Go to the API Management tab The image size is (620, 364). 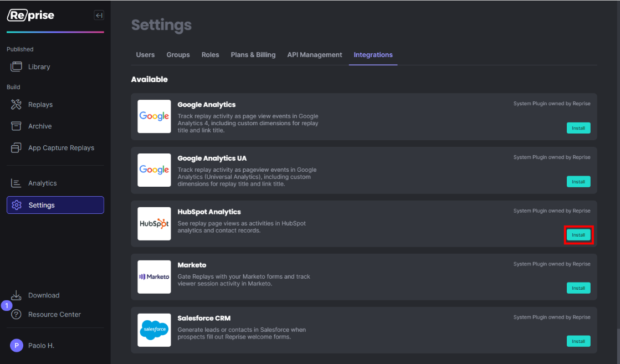tap(315, 55)
